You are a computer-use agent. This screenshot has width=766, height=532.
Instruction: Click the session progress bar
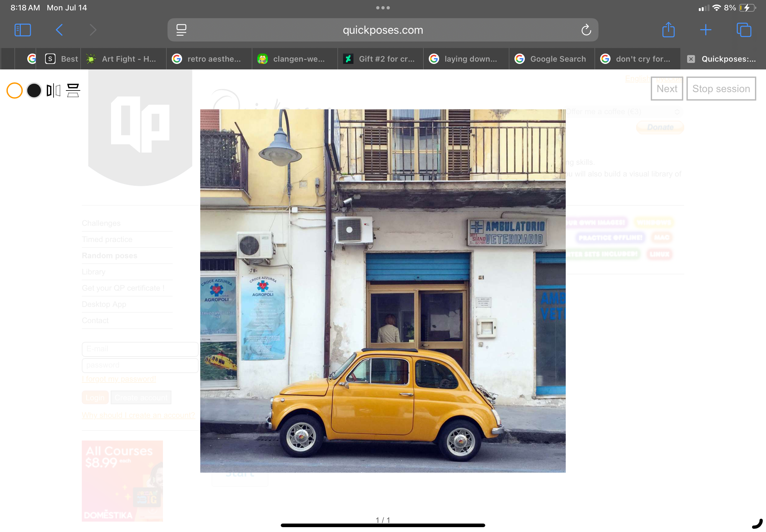click(x=383, y=525)
